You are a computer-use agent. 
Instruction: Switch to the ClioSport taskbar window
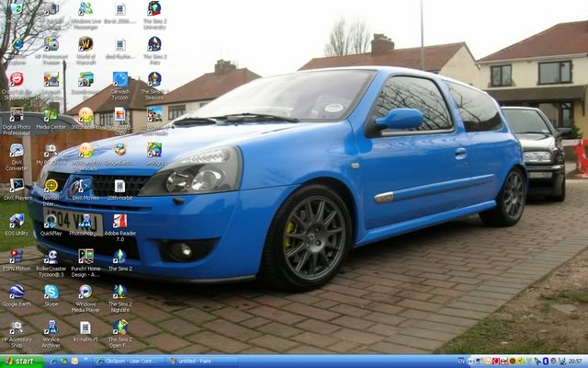[x=128, y=362]
